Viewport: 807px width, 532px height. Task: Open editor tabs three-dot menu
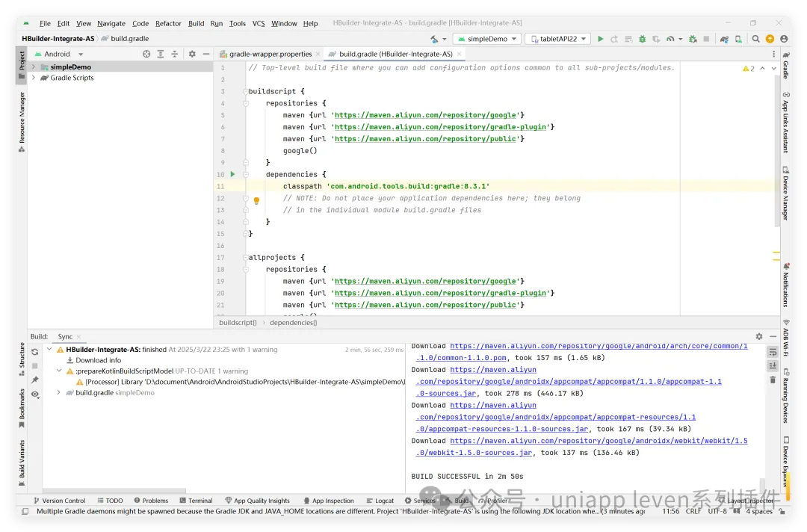pos(773,54)
